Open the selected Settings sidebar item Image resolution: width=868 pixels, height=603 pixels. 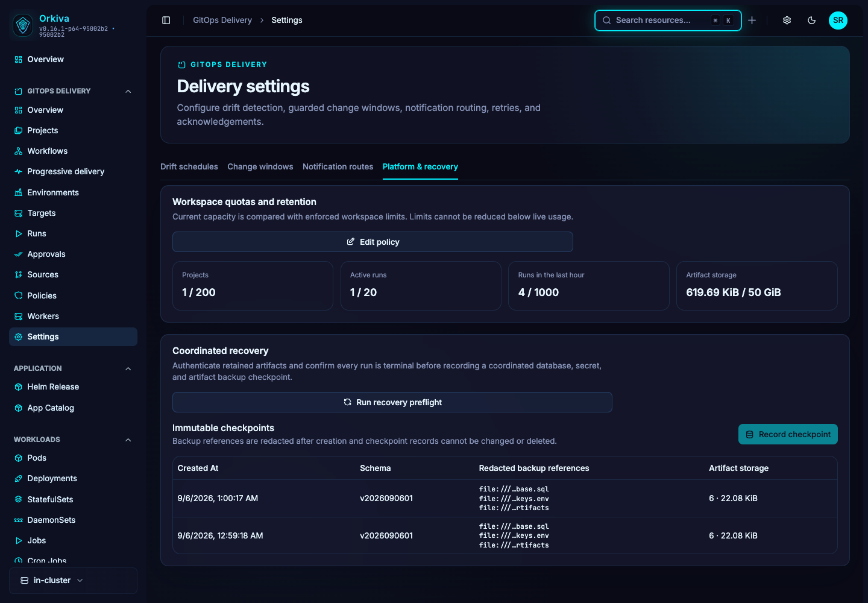point(73,336)
